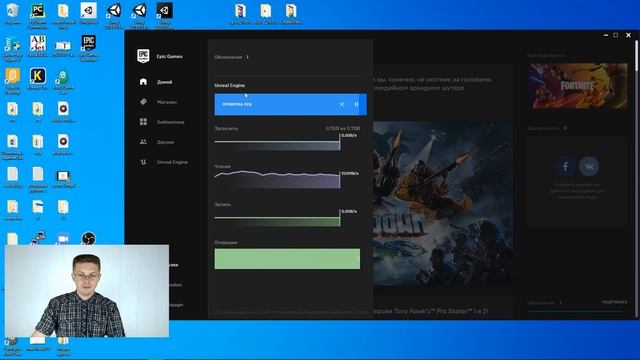Select Zoom desktop icon
This screenshot has height=360, width=640.
(63, 238)
